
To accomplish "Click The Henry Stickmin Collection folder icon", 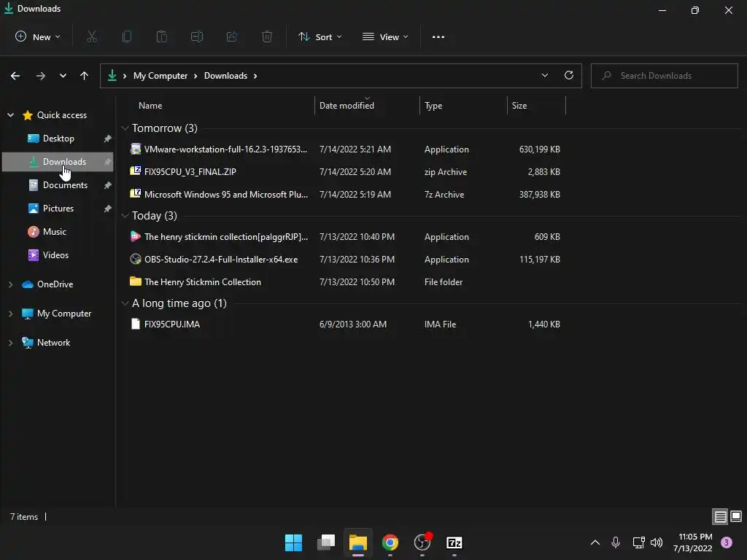I will [135, 281].
